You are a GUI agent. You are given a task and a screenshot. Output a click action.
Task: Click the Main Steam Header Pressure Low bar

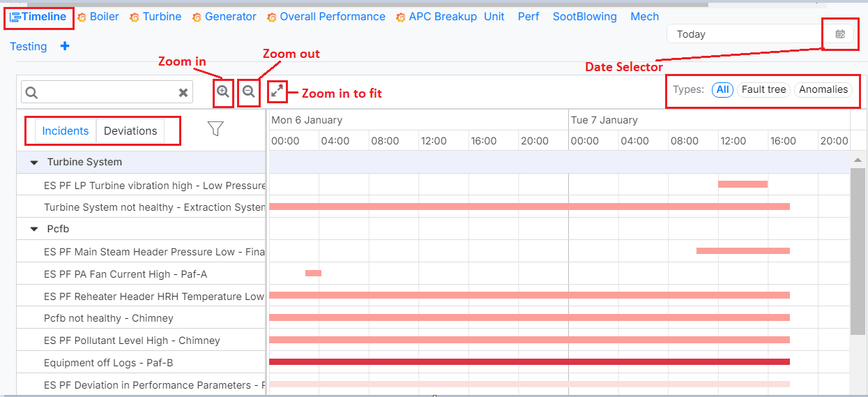[743, 250]
